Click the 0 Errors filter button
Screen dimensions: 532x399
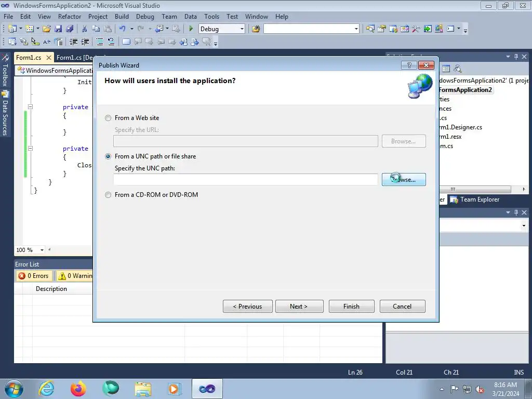[x=34, y=276]
